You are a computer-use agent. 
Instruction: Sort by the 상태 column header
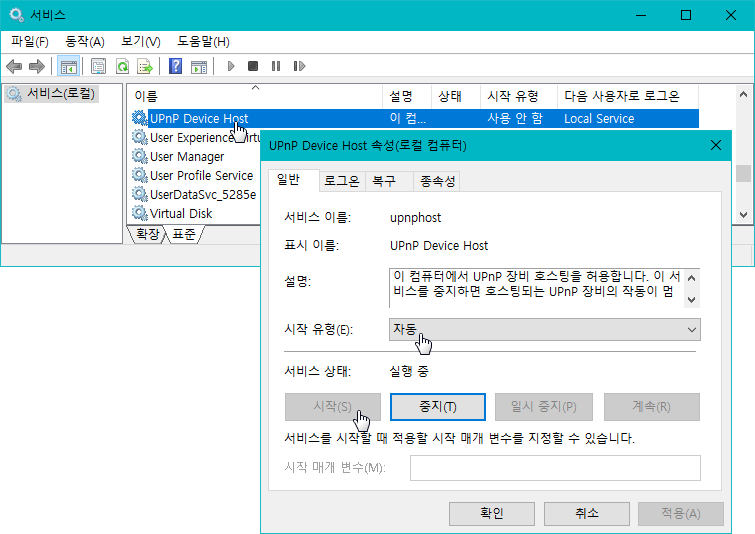coord(456,96)
